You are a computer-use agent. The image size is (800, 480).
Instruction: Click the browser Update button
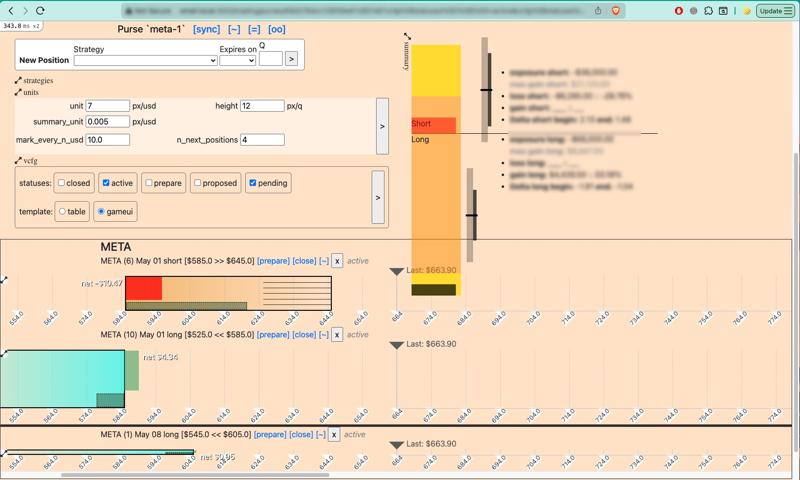click(775, 11)
